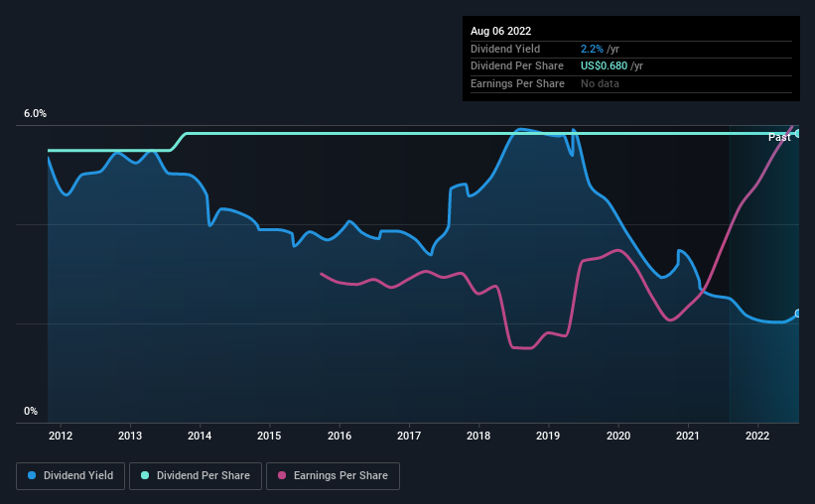The height and width of the screenshot is (504, 815).
Task: Click the Aug 06 2022 tooltip date
Action: [x=500, y=31]
